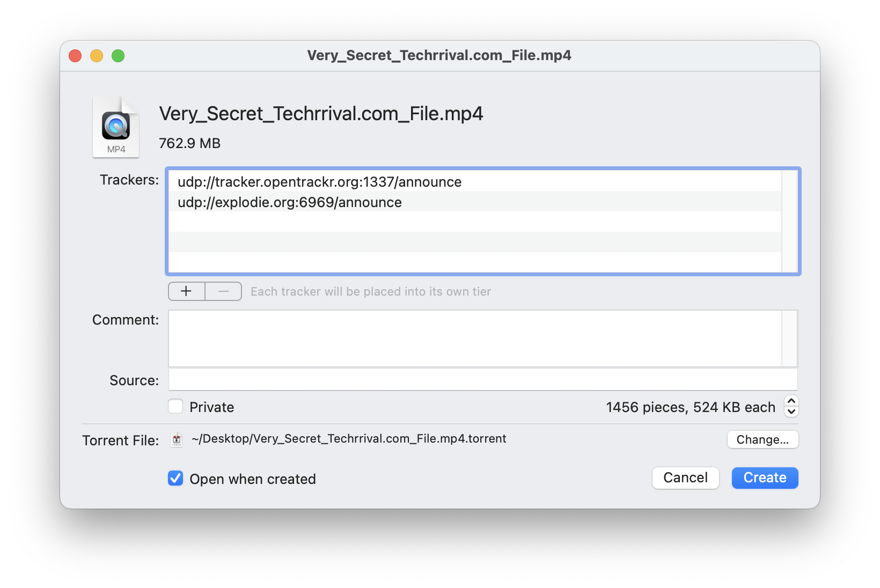The height and width of the screenshot is (588, 880).
Task: Remove a tracker with the minus button
Action: [x=223, y=291]
